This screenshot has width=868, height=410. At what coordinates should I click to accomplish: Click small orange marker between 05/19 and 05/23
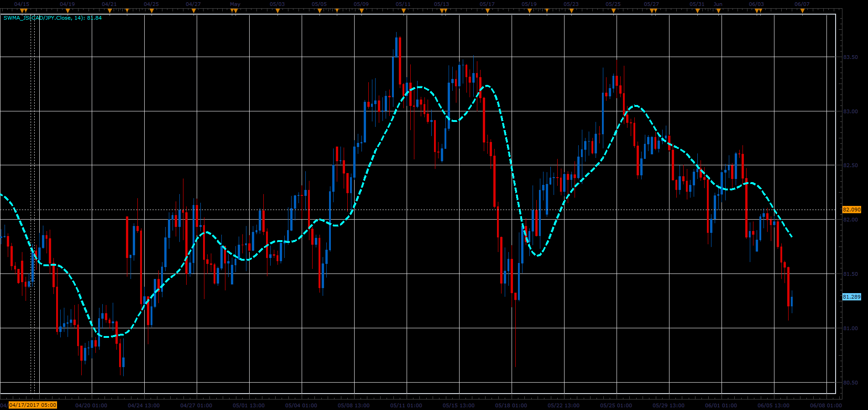click(547, 11)
